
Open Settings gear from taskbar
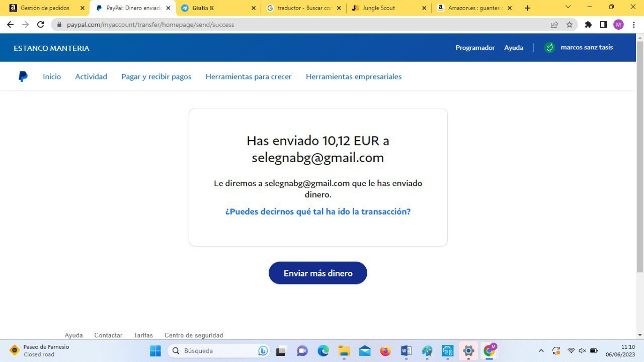pos(468,351)
